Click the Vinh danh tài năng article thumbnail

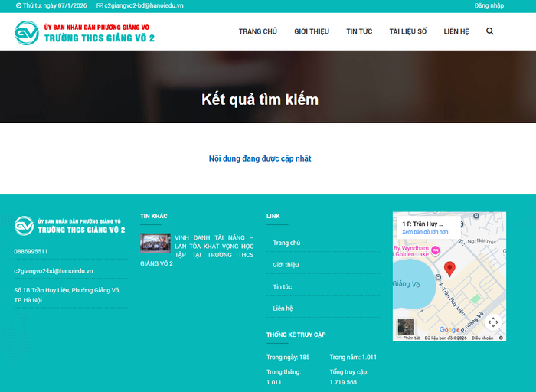[x=155, y=243]
